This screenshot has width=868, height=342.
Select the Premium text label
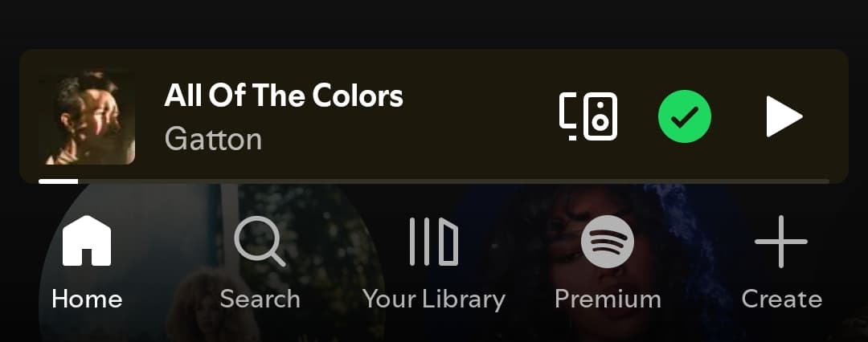point(608,299)
